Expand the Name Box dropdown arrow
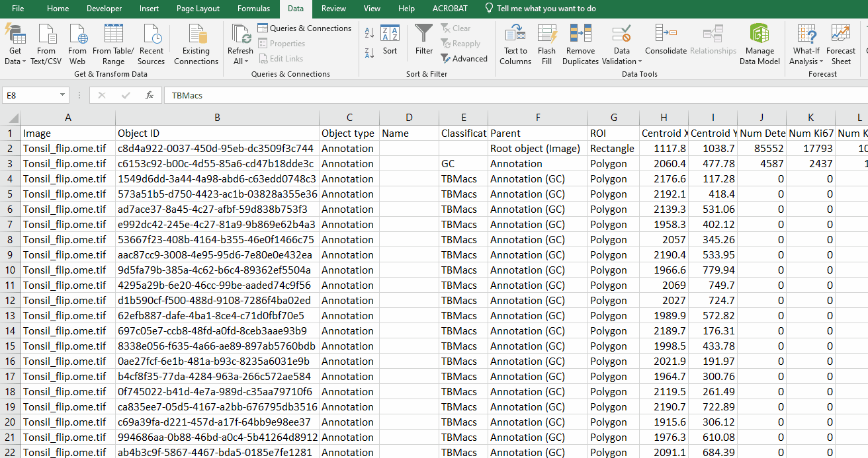This screenshot has width=868, height=458. click(63, 95)
